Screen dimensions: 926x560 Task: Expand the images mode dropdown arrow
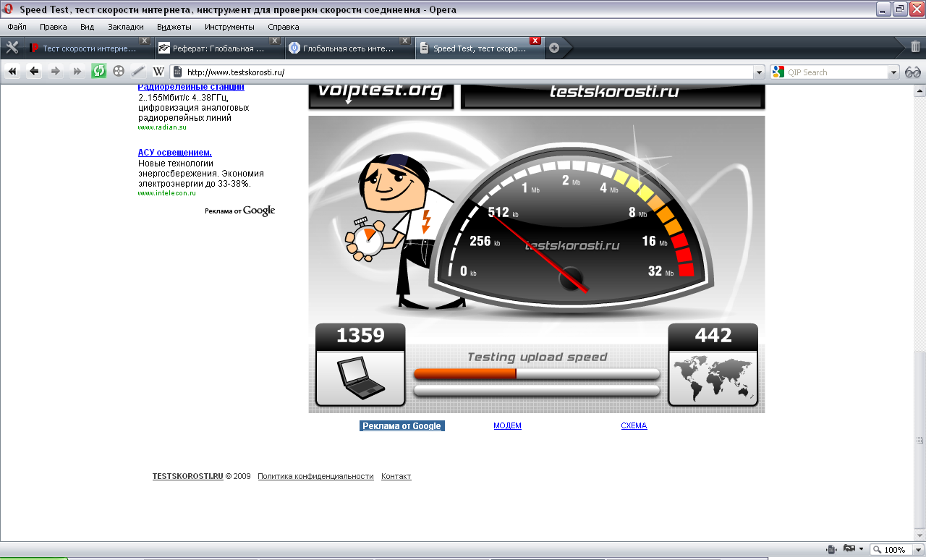(x=861, y=549)
